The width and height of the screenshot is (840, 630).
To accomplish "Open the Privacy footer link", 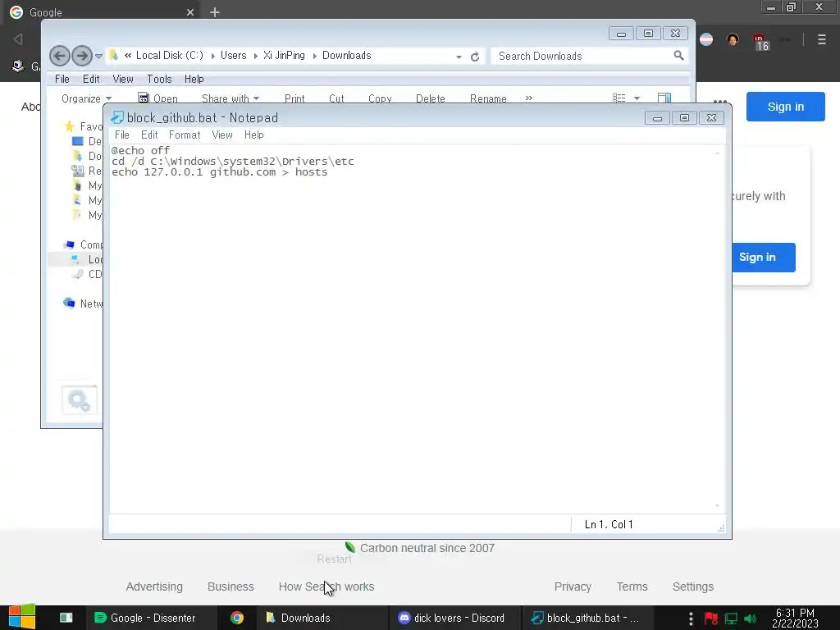I will pyautogui.click(x=573, y=587).
